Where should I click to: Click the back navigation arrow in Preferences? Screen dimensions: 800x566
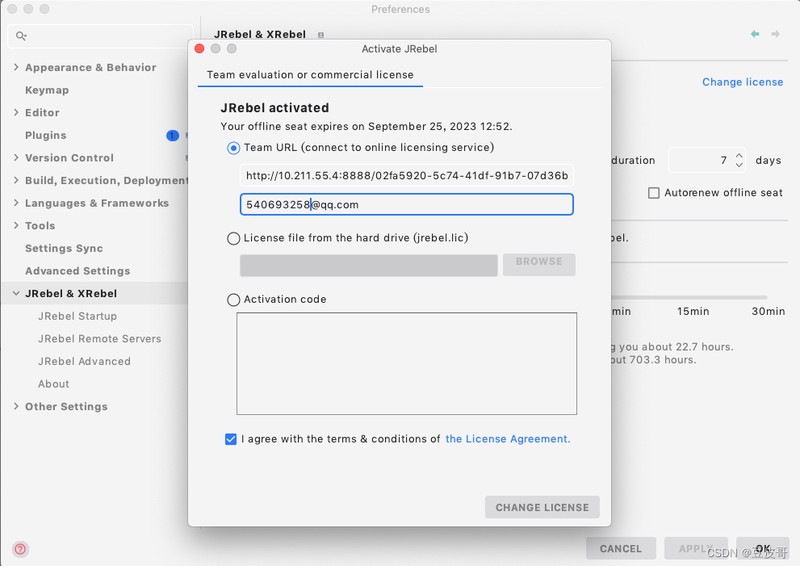(755, 34)
